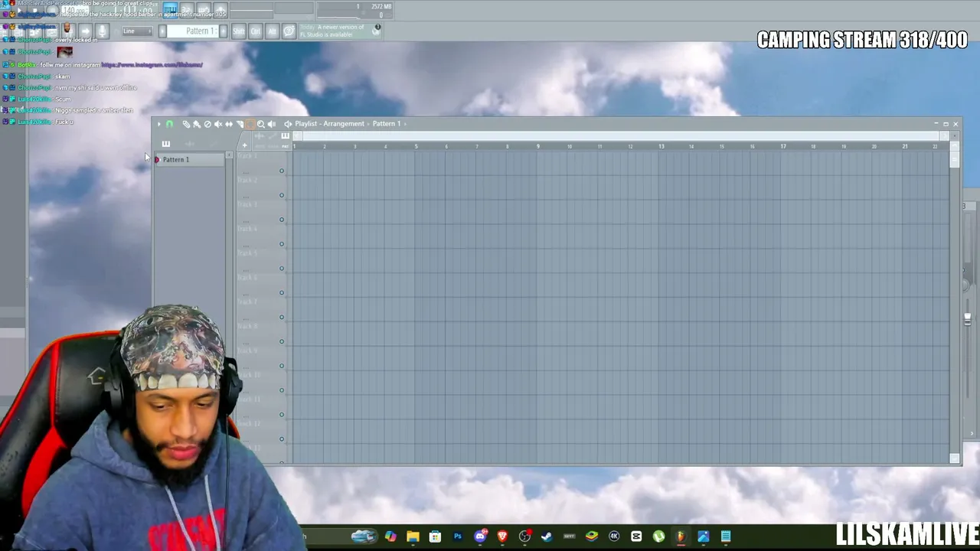Select the Mute tool in Playlist toolbar
Screen dimensions: 980x551
[x=218, y=124]
